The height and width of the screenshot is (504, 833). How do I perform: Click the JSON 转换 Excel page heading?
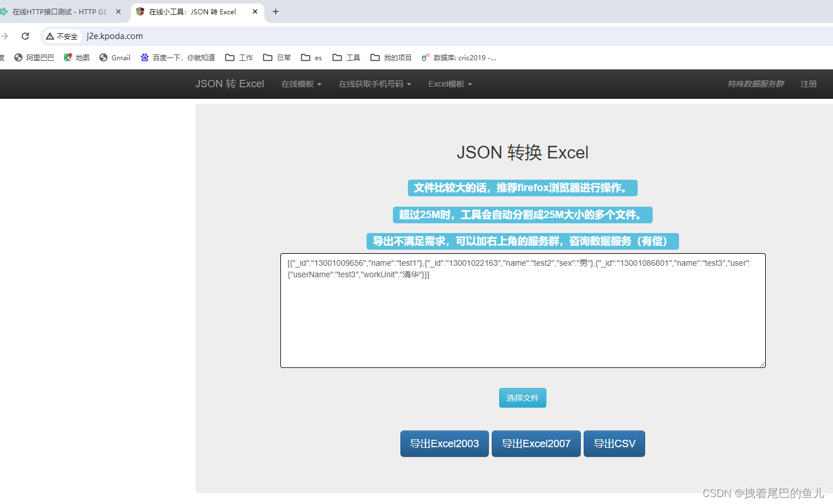coord(523,153)
